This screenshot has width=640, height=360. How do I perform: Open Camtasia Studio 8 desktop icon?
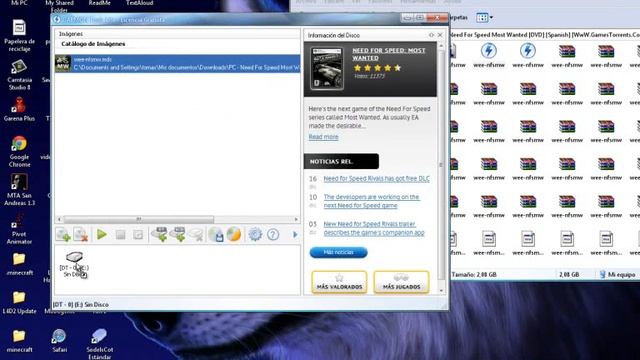[x=19, y=75]
